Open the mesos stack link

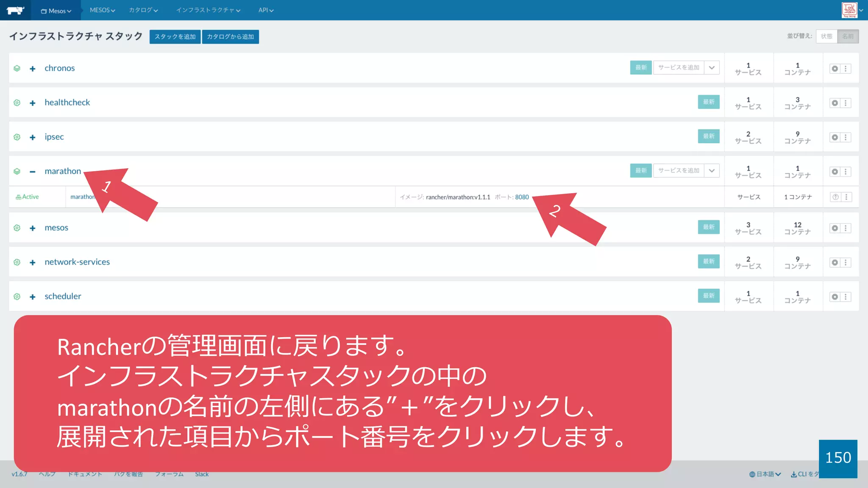(56, 228)
